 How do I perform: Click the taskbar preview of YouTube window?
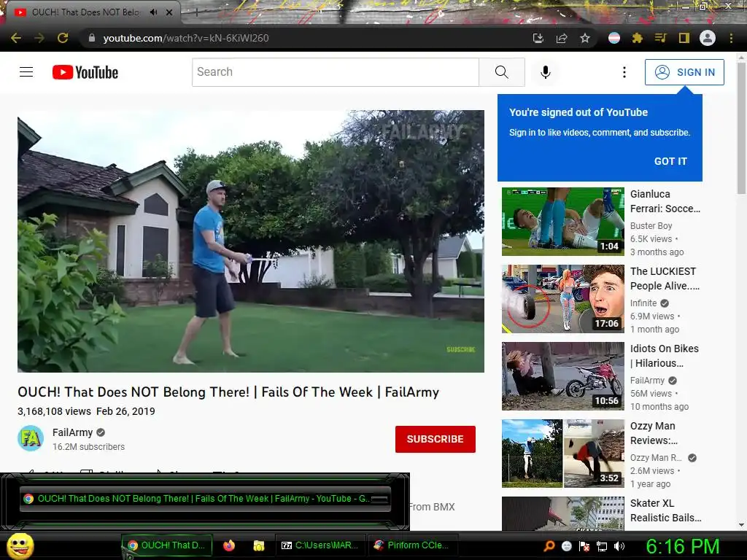[x=205, y=499]
